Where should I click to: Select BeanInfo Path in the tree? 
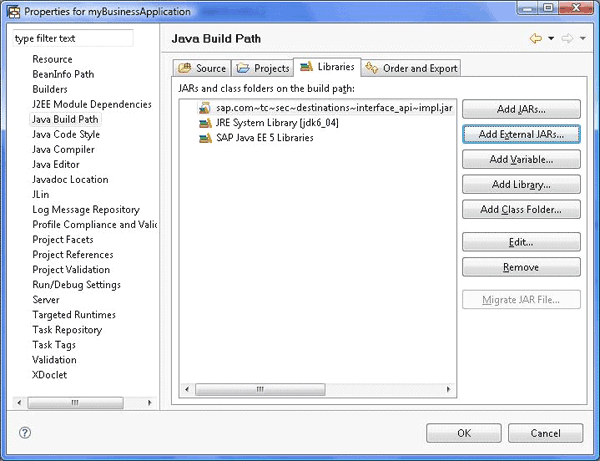click(x=63, y=74)
